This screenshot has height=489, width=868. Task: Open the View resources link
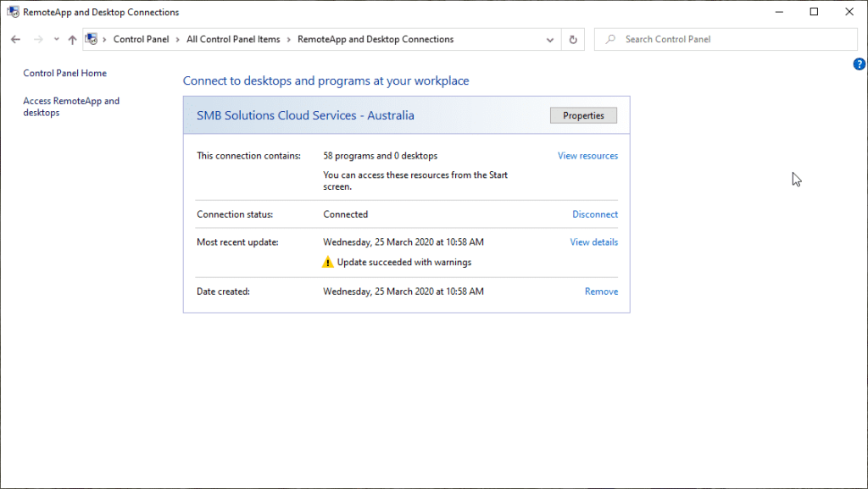coord(588,156)
